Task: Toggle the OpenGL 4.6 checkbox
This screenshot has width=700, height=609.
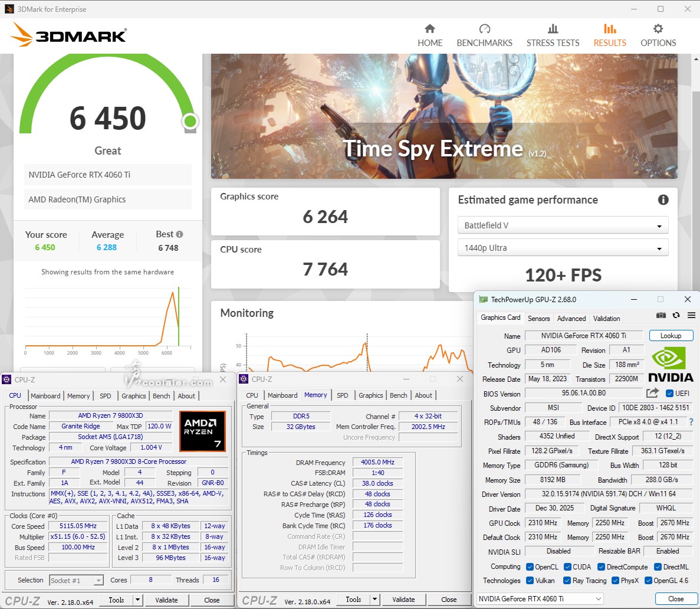Action: [x=648, y=581]
